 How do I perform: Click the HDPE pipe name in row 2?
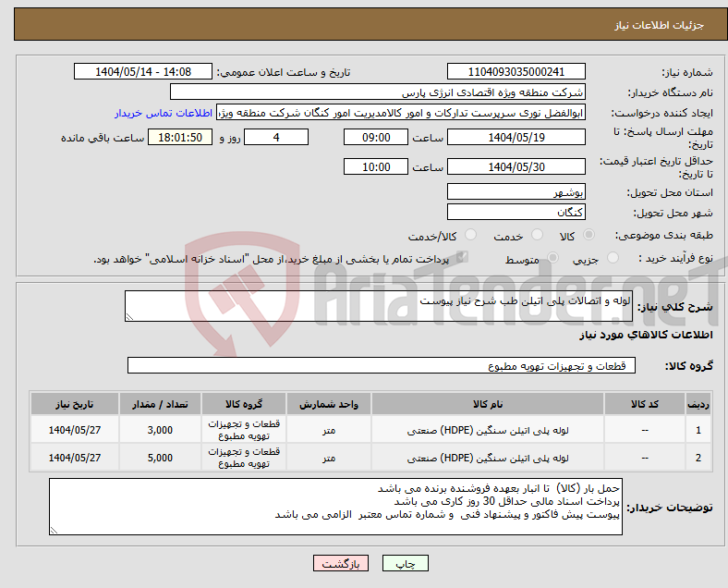pyautogui.click(x=488, y=458)
